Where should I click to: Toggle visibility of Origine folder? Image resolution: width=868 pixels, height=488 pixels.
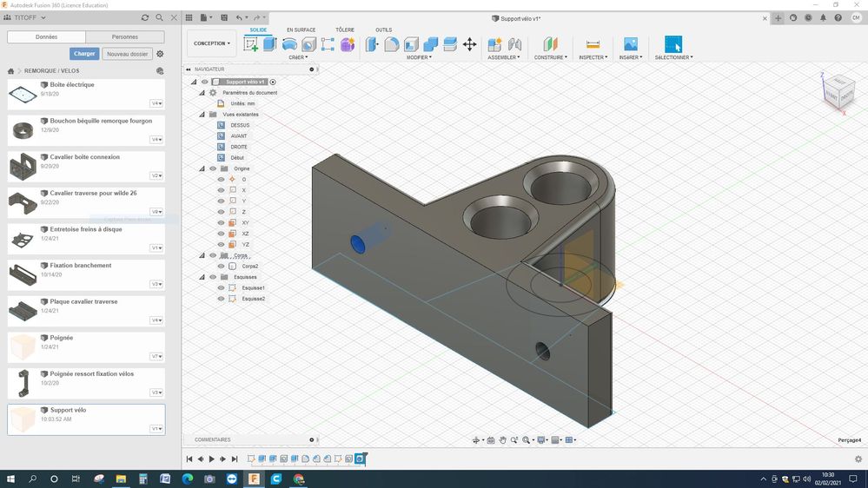click(x=213, y=168)
